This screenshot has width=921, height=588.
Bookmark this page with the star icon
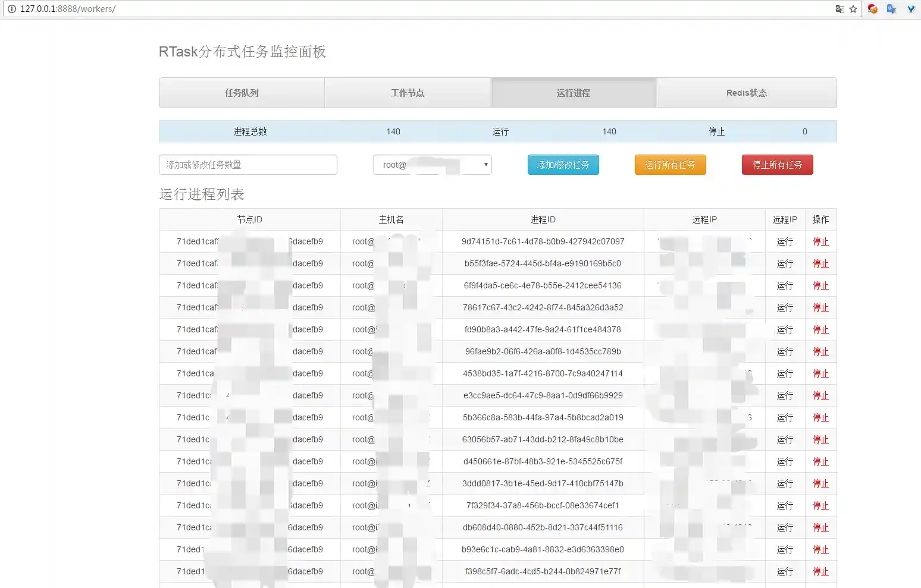click(x=853, y=9)
